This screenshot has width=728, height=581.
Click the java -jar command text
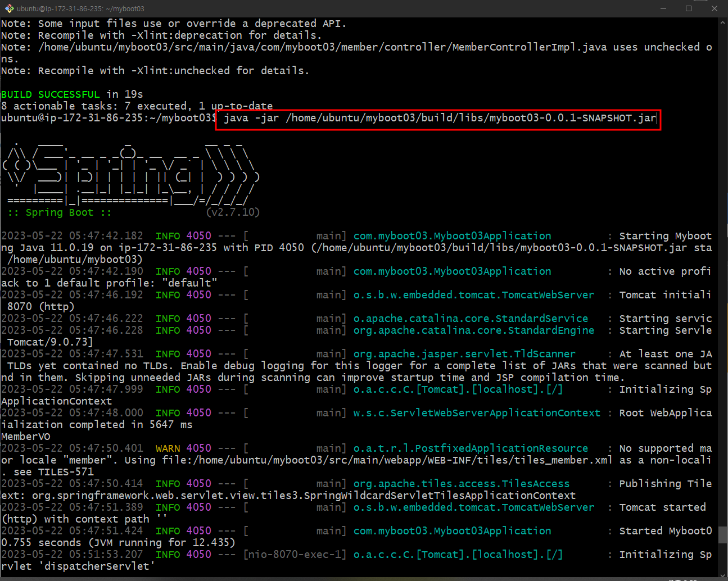coord(440,118)
